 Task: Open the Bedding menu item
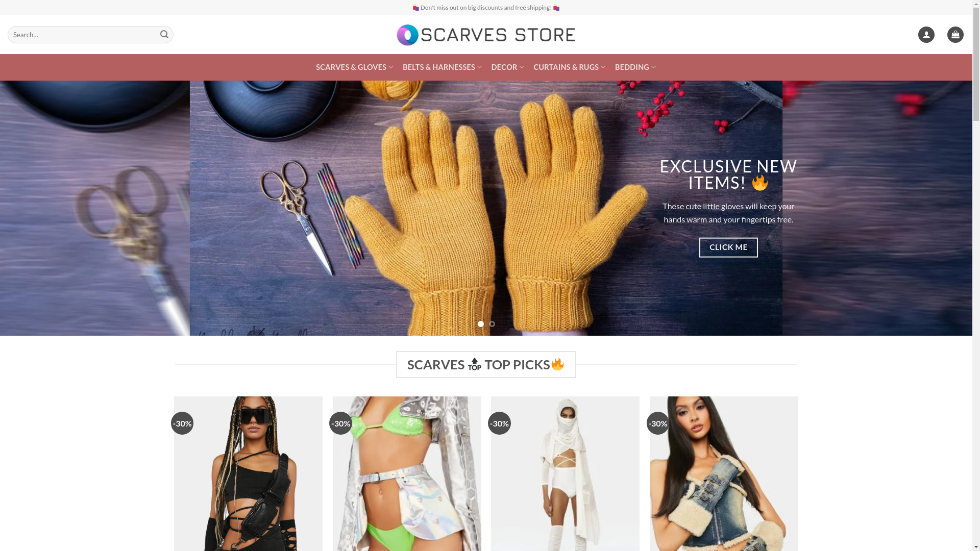pyautogui.click(x=635, y=67)
